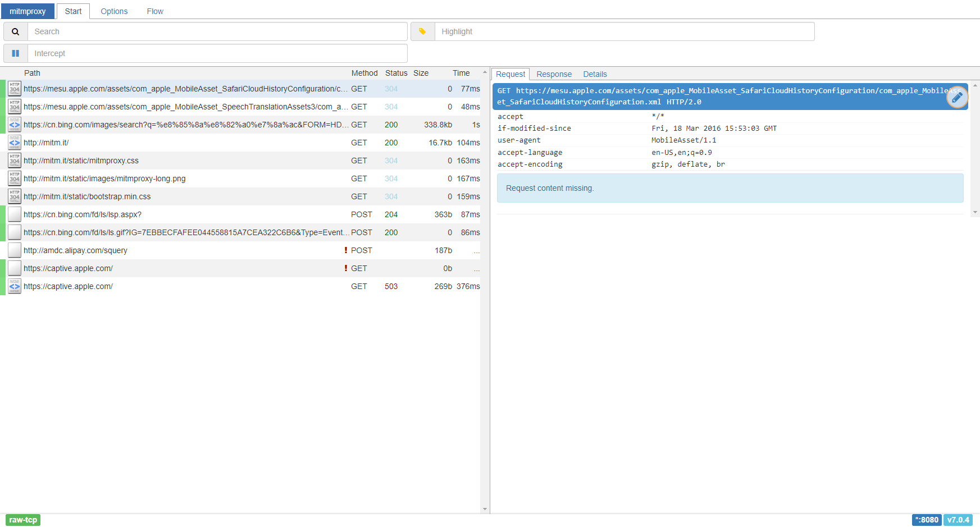Click the 204 status cell
The image size is (980, 527).
coord(391,214)
